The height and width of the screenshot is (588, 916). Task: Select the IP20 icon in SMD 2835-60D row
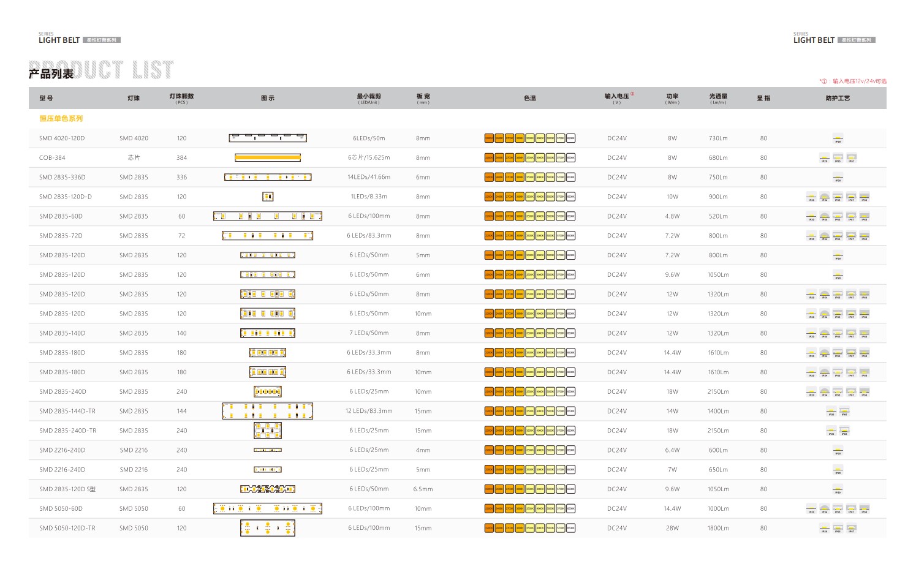[811, 217]
